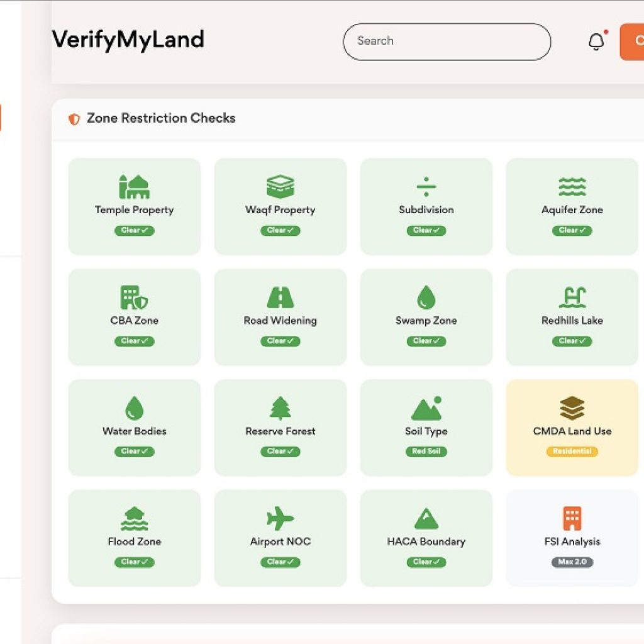Image resolution: width=644 pixels, height=644 pixels.
Task: Click the Aquifer Zone waves icon
Action: pyautogui.click(x=572, y=187)
